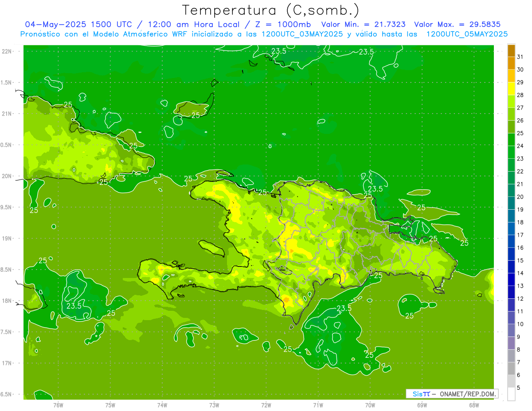Click the "76W" longitude axis label

coord(59,405)
